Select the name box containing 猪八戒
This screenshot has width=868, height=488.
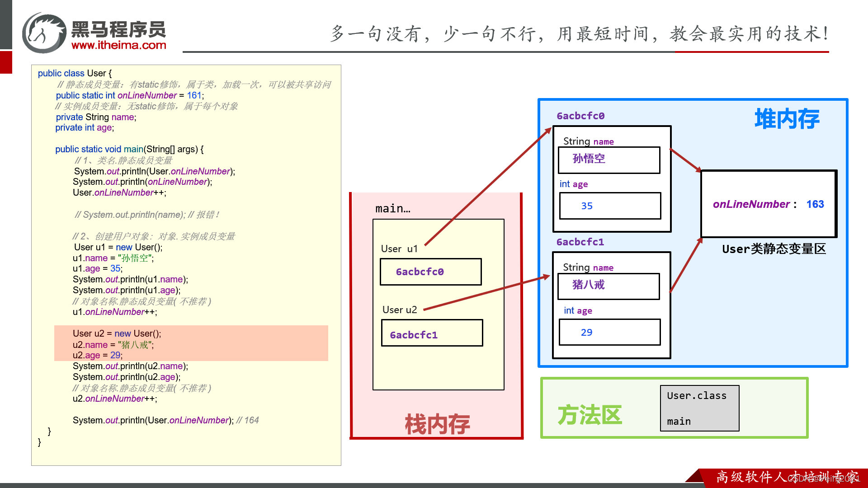[609, 286]
